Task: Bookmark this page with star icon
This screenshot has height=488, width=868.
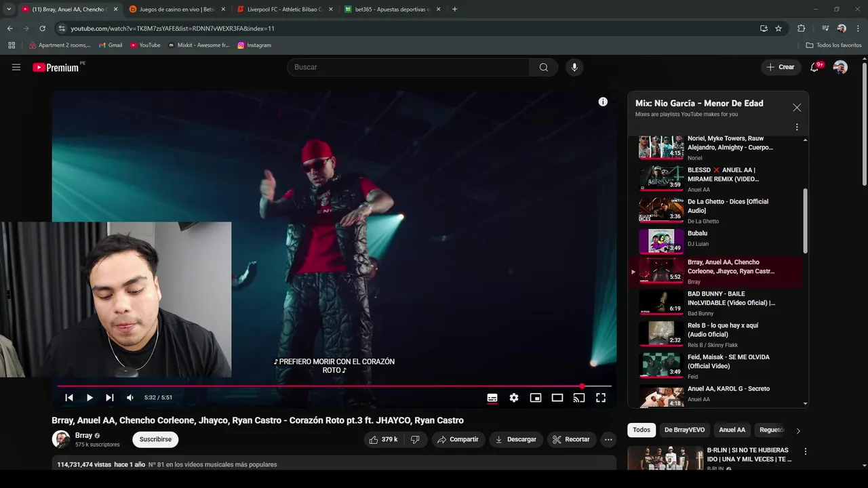Action: click(778, 28)
